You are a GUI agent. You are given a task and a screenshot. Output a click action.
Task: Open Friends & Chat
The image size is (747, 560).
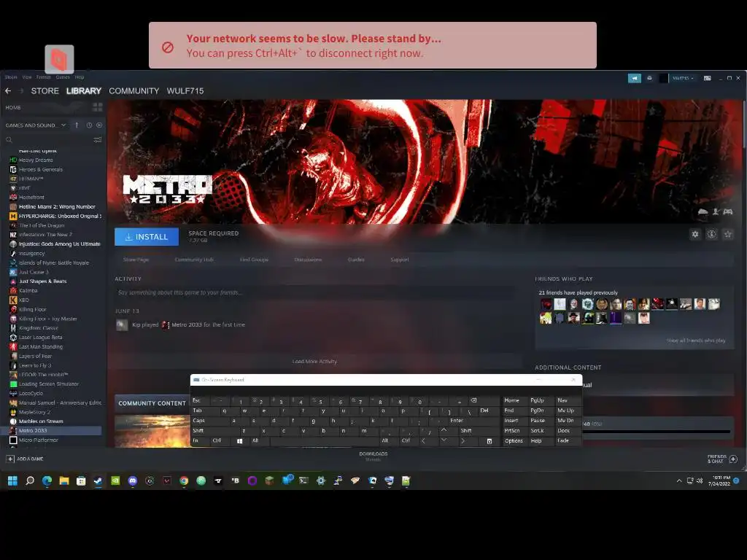coord(722,459)
